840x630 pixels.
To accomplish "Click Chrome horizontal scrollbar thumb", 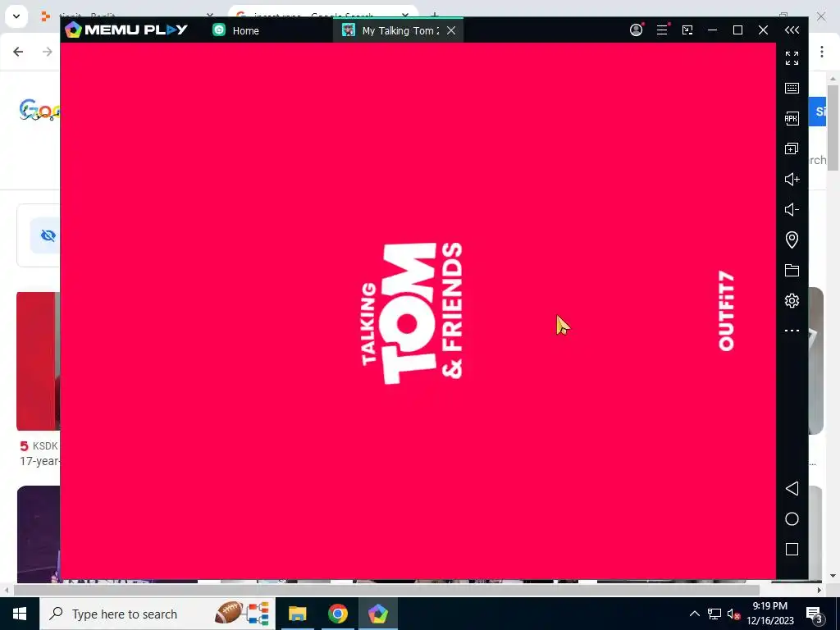I will click(387, 591).
